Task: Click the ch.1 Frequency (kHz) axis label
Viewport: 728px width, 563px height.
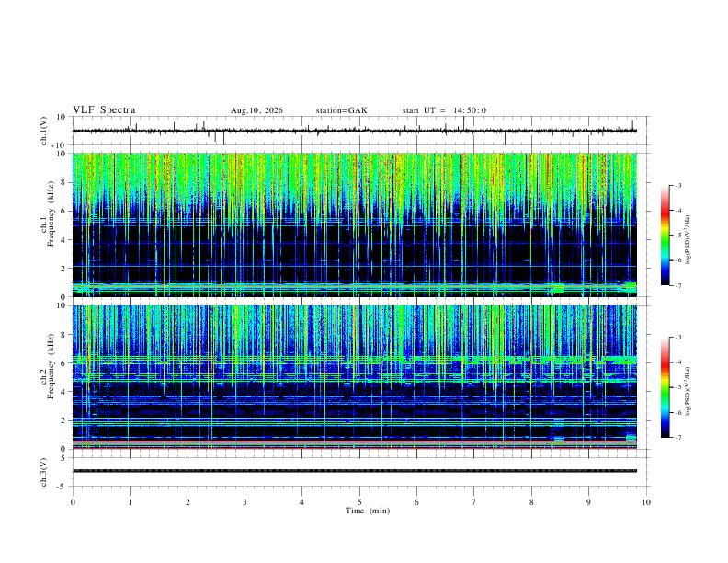Action: [x=47, y=224]
